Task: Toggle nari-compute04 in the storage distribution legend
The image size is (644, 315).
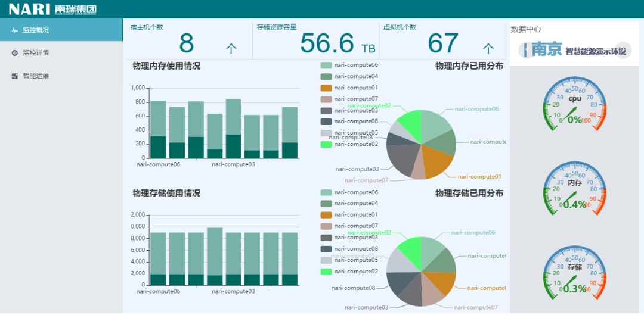Action: click(349, 204)
